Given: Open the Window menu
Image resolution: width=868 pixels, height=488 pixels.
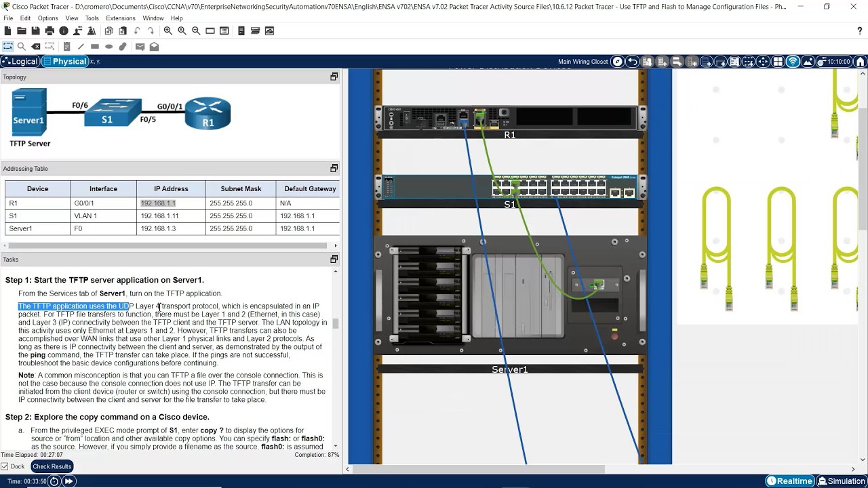Looking at the screenshot, I should point(153,18).
